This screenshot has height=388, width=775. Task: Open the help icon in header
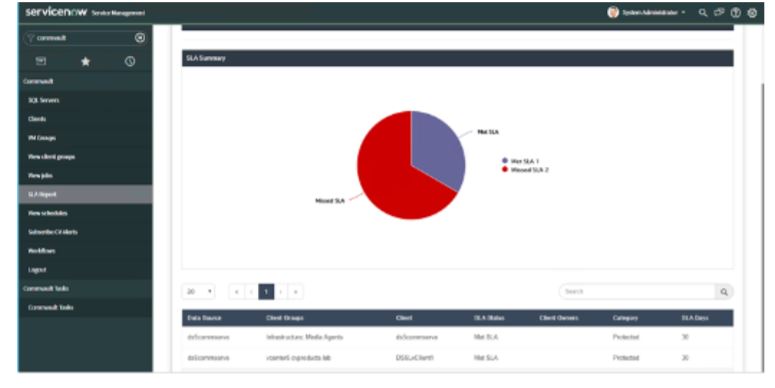[x=735, y=13]
